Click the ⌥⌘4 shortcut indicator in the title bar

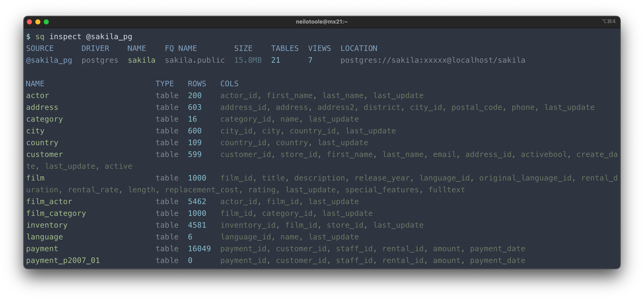(608, 21)
